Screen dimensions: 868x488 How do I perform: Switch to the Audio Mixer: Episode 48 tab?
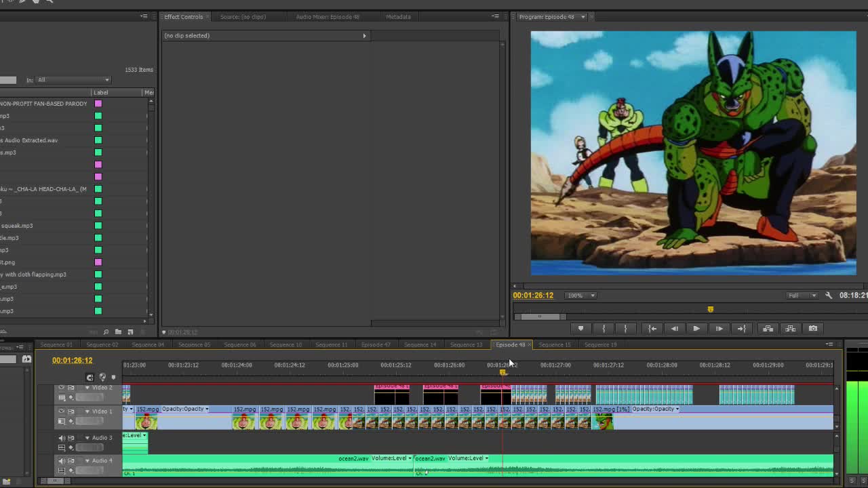pyautogui.click(x=328, y=17)
